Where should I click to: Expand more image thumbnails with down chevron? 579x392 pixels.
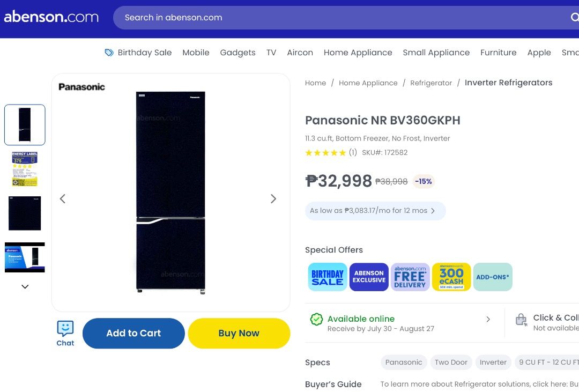25,286
